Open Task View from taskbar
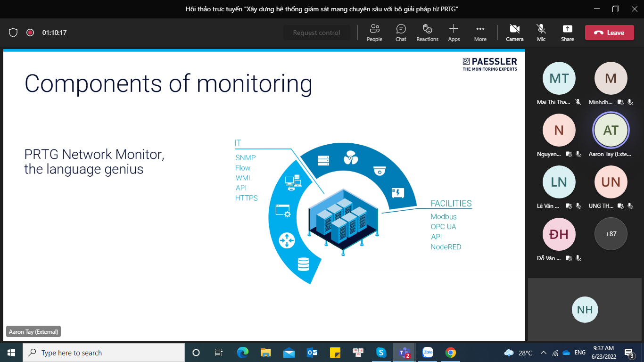This screenshot has height=362, width=644. (218, 353)
